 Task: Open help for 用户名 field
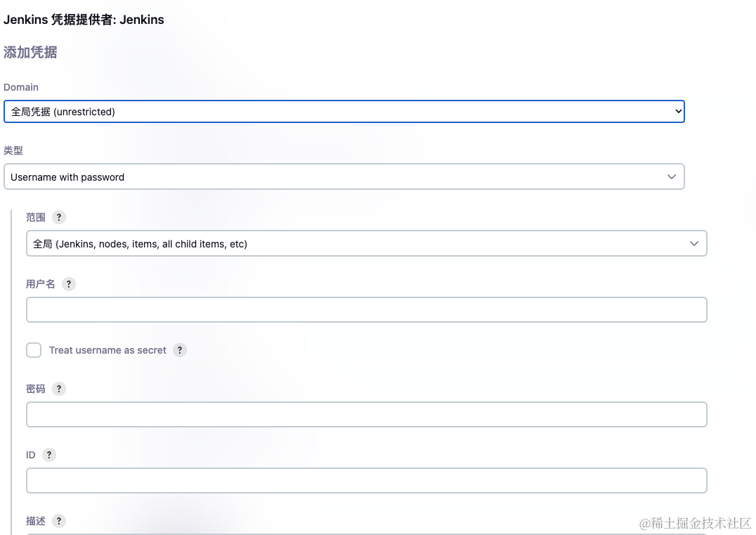click(69, 284)
